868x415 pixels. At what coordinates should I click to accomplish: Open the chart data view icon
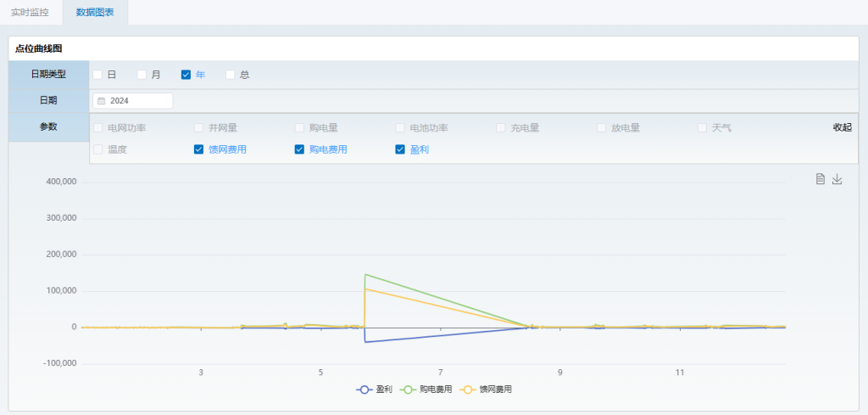click(x=820, y=179)
